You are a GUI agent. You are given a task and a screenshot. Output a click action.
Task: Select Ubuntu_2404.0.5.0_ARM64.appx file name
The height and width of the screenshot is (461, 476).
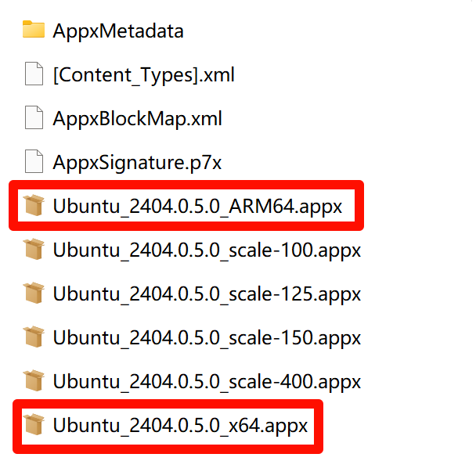click(x=197, y=207)
